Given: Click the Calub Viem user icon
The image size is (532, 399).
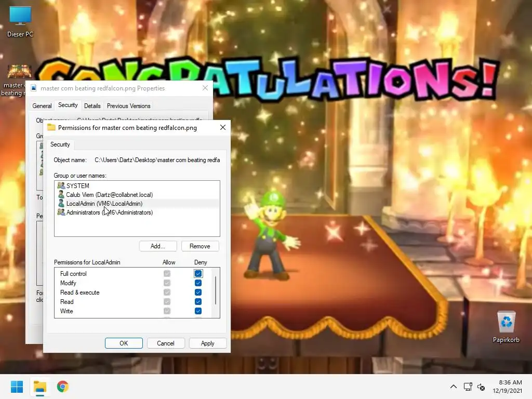Looking at the screenshot, I should click(x=61, y=194).
